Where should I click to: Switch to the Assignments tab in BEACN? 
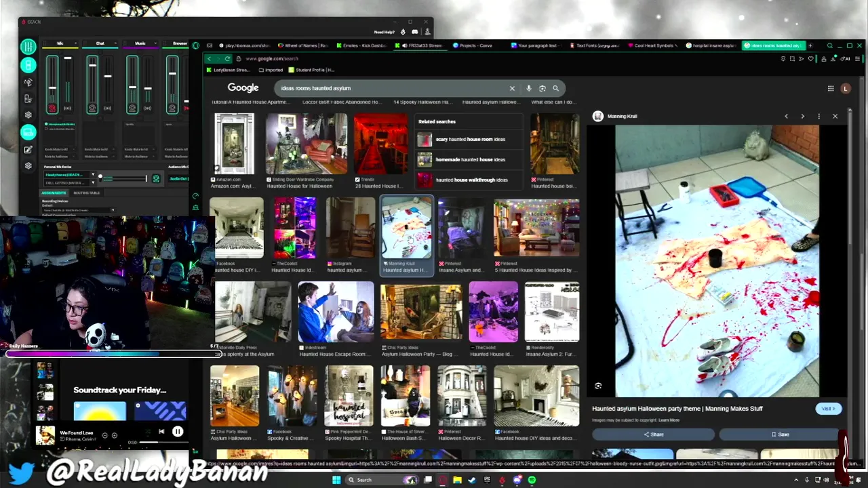[54, 193]
